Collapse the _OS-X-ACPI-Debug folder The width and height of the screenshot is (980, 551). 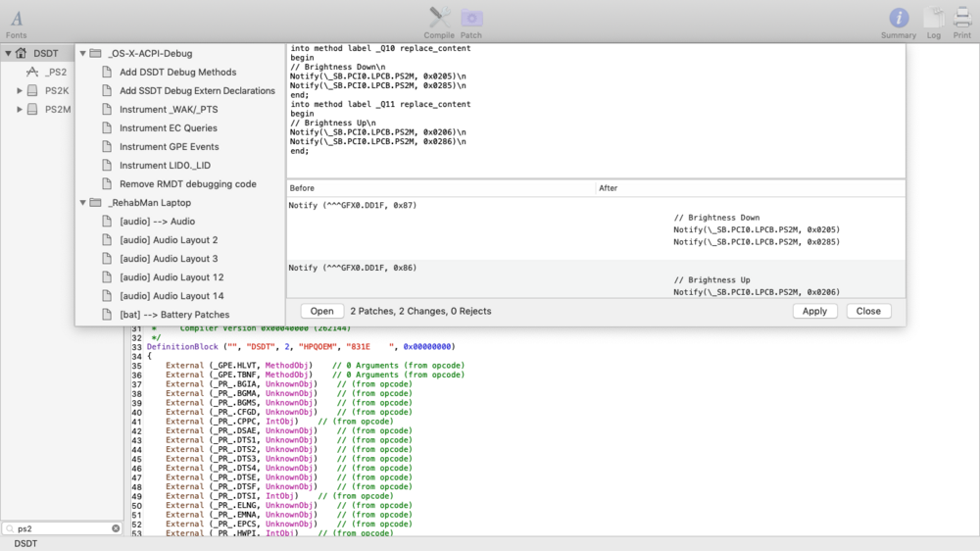82,54
